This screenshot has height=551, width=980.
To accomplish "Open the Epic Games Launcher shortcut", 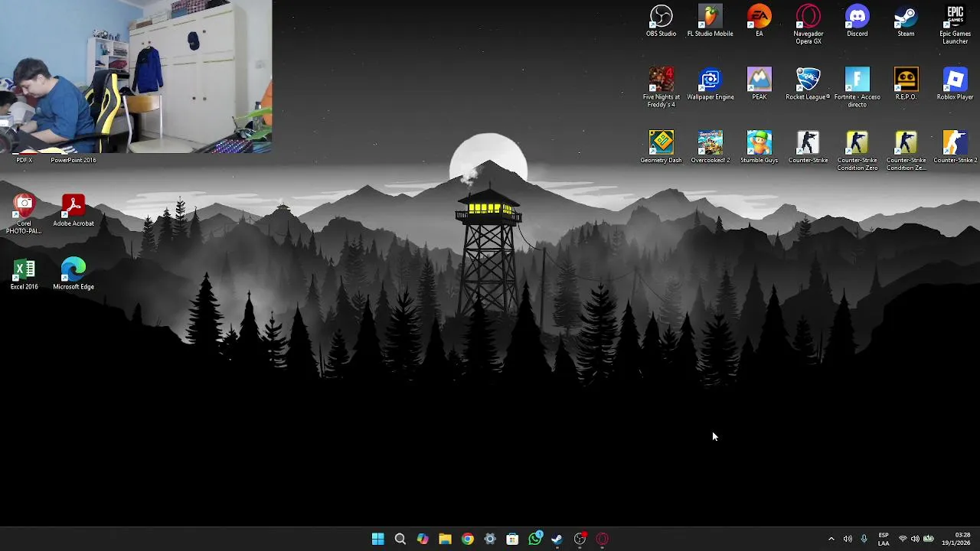I will [x=955, y=24].
